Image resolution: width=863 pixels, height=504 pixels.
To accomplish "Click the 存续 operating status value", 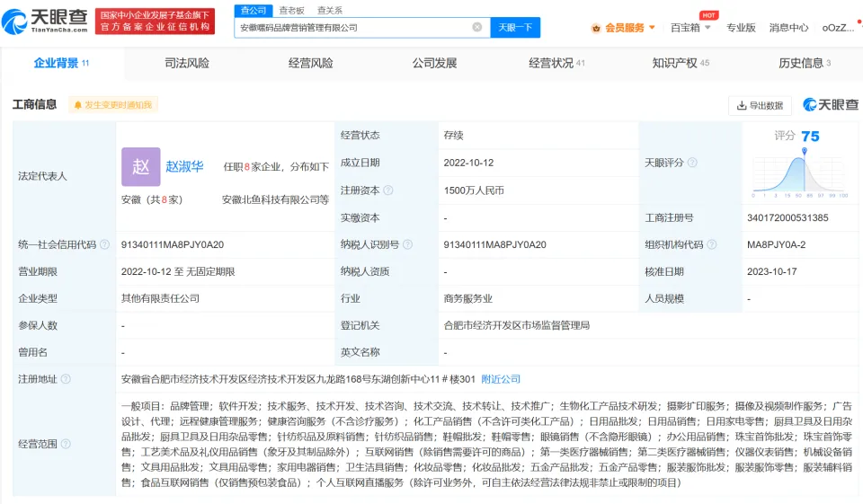I will [453, 136].
